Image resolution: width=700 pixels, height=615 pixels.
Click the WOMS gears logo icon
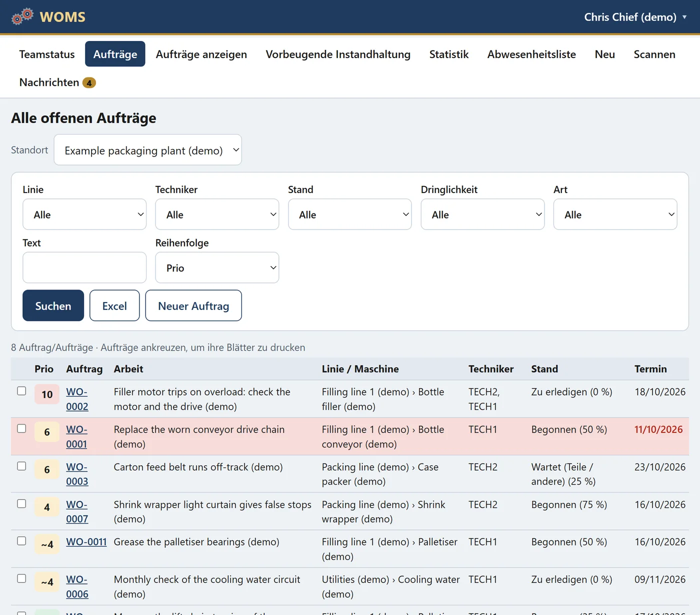(22, 16)
